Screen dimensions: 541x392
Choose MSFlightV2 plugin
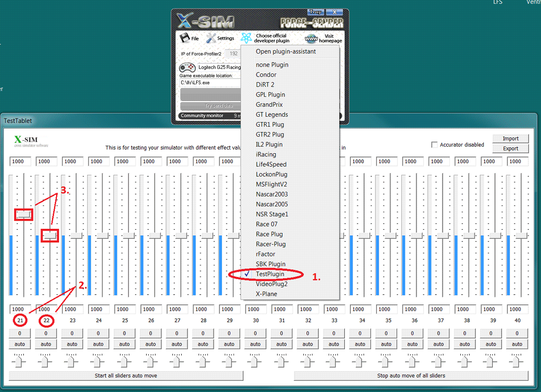coord(271,184)
